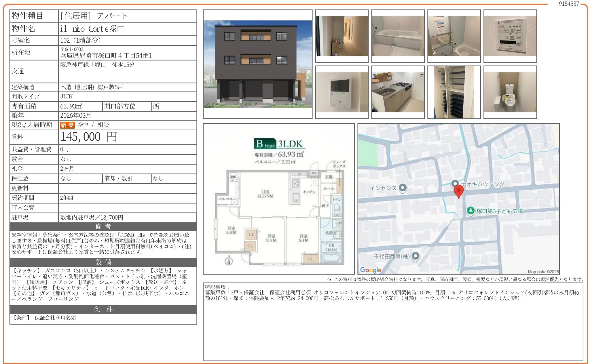This screenshot has width=592, height=364.
Task: Open the shoe box shelving thumbnail
Action: click(x=454, y=92)
